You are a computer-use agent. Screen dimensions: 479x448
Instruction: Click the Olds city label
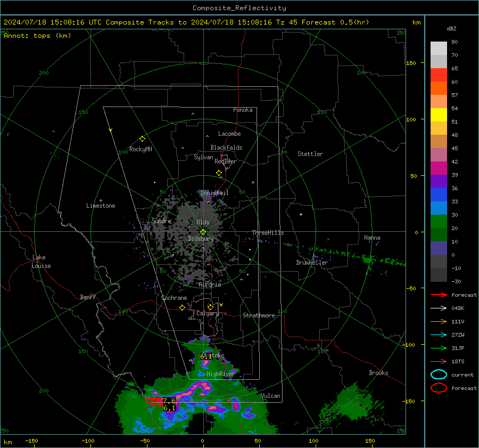[x=203, y=222]
